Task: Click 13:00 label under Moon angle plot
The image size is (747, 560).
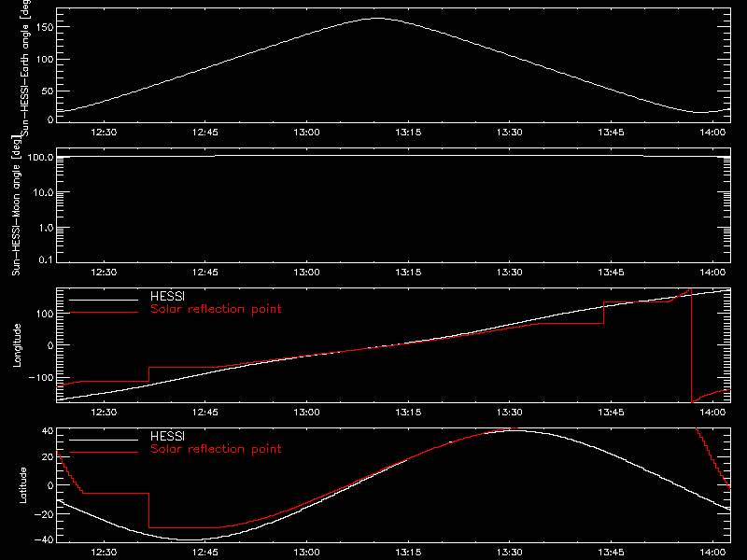Action: pos(307,272)
